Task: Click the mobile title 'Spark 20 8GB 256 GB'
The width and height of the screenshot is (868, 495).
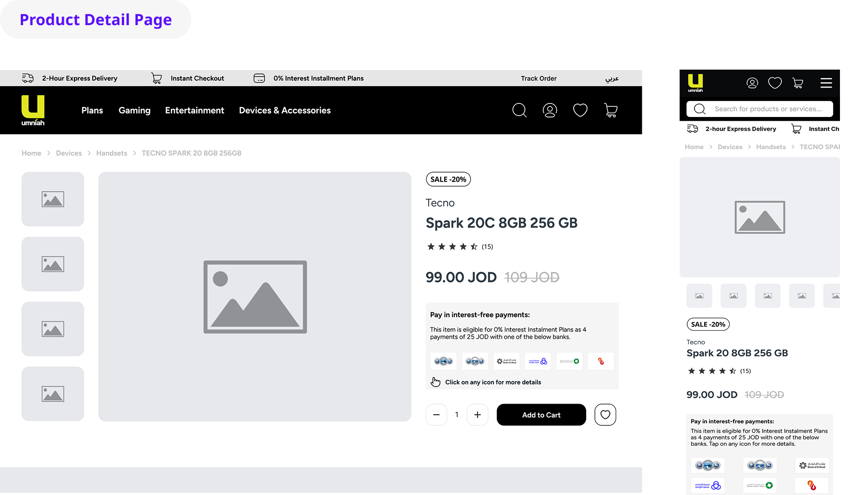Action: point(737,353)
